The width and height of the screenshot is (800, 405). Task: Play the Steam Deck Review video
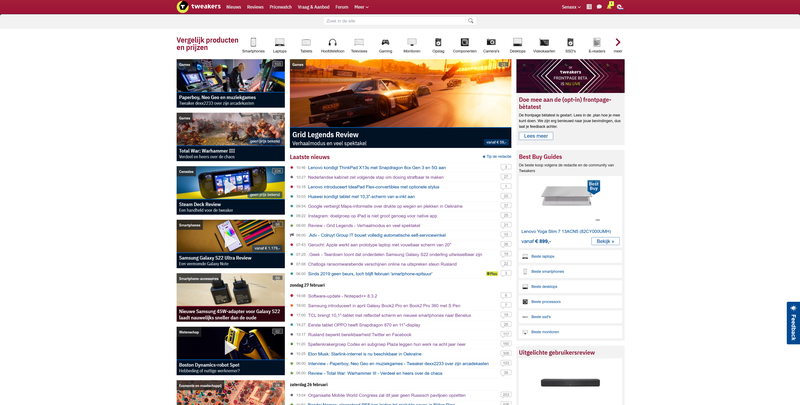click(231, 186)
